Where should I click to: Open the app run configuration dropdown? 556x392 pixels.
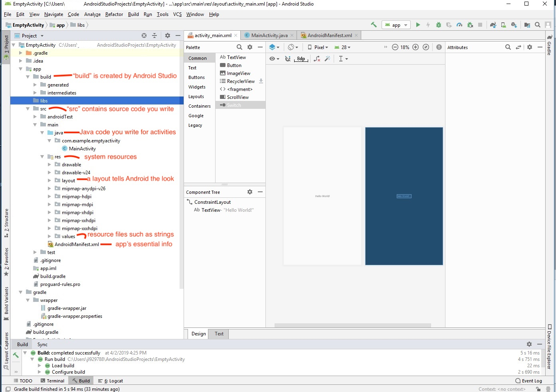[x=396, y=25]
